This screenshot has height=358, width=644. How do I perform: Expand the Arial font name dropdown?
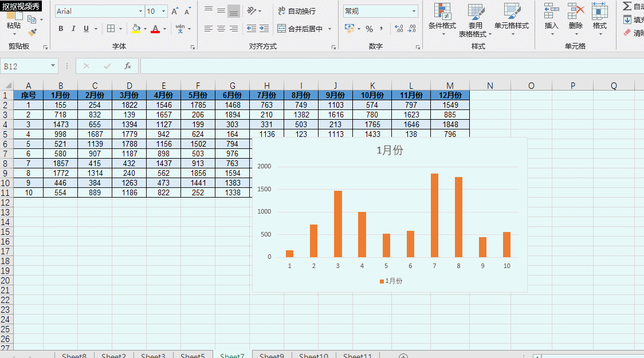[x=141, y=11]
